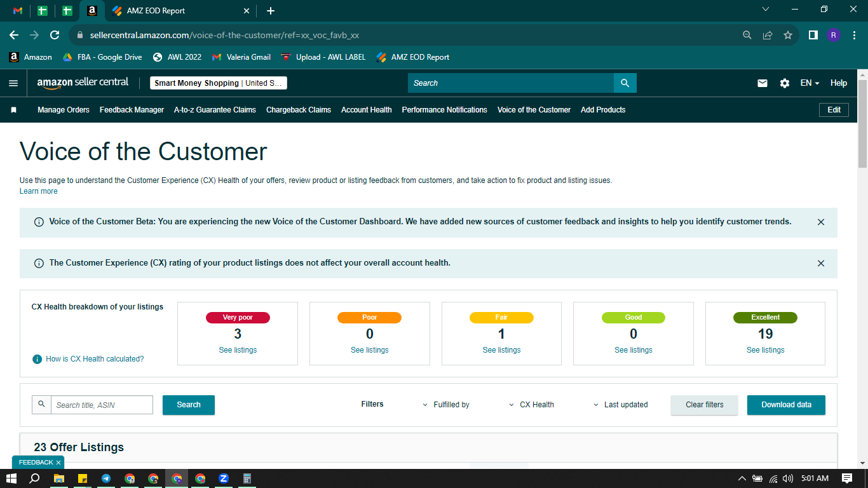Viewport: 868px width, 488px height.
Task: Follow the Learn more link
Action: [39, 191]
